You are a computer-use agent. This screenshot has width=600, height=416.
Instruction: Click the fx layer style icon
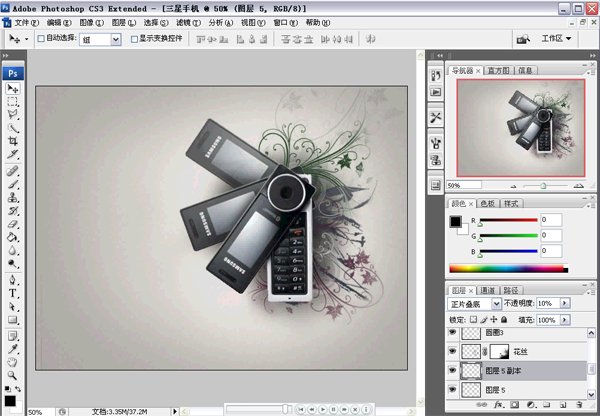498,406
